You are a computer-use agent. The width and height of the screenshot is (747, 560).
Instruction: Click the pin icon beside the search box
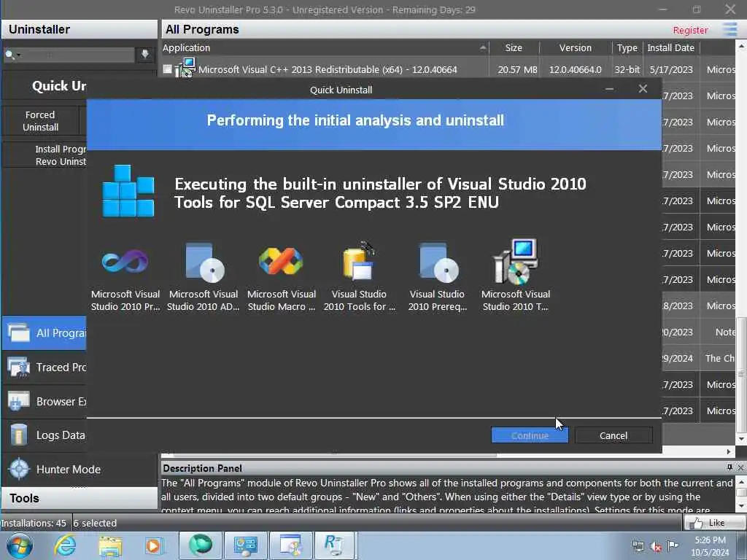145,54
